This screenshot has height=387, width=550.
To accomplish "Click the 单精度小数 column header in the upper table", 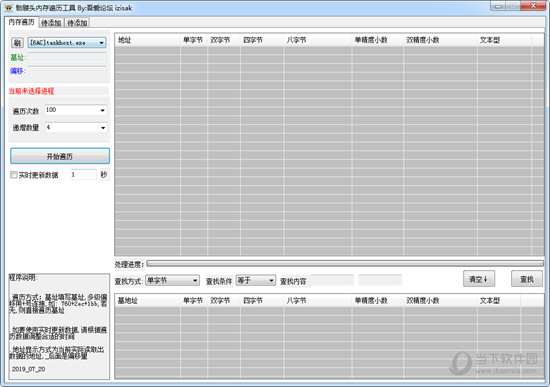I will click(377, 40).
